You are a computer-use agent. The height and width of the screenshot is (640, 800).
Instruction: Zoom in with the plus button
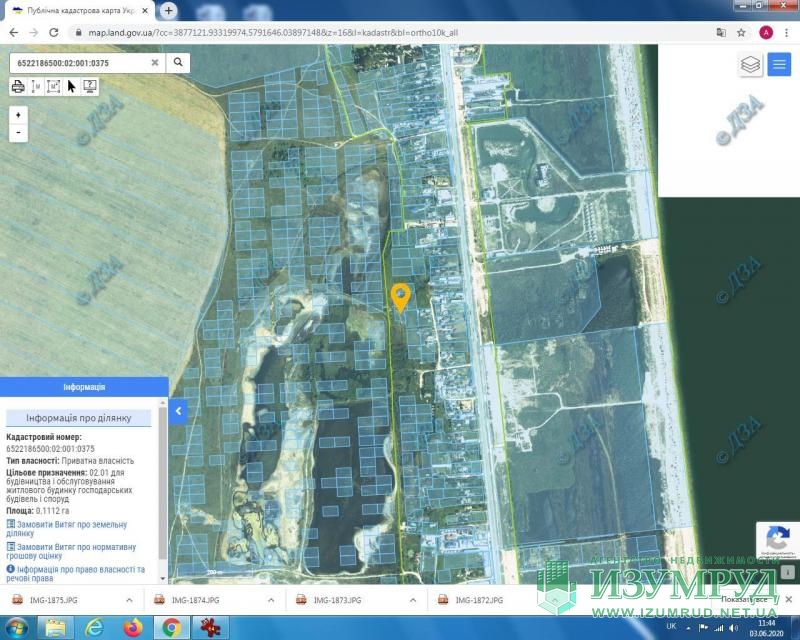pyautogui.click(x=18, y=115)
